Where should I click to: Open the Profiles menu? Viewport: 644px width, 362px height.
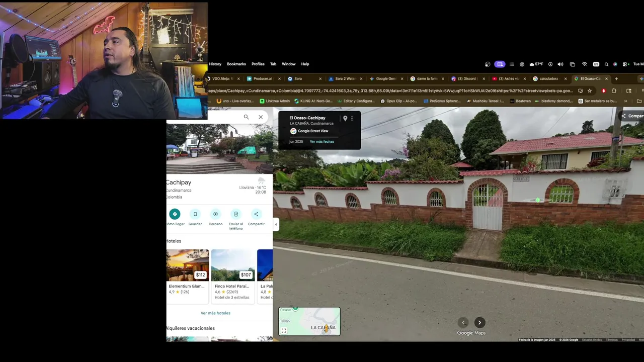[258, 64]
